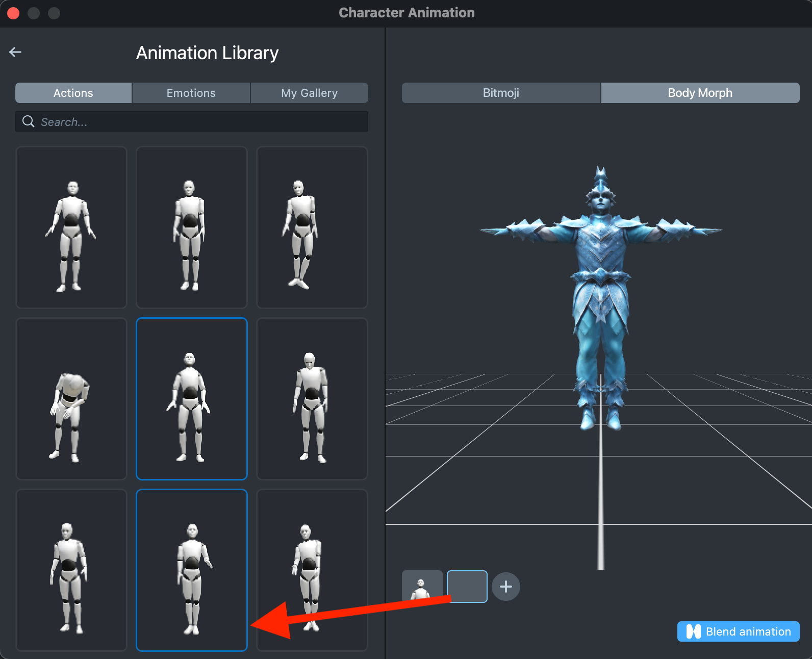Select the Bitmoji tab
This screenshot has height=659, width=812.
501,93
